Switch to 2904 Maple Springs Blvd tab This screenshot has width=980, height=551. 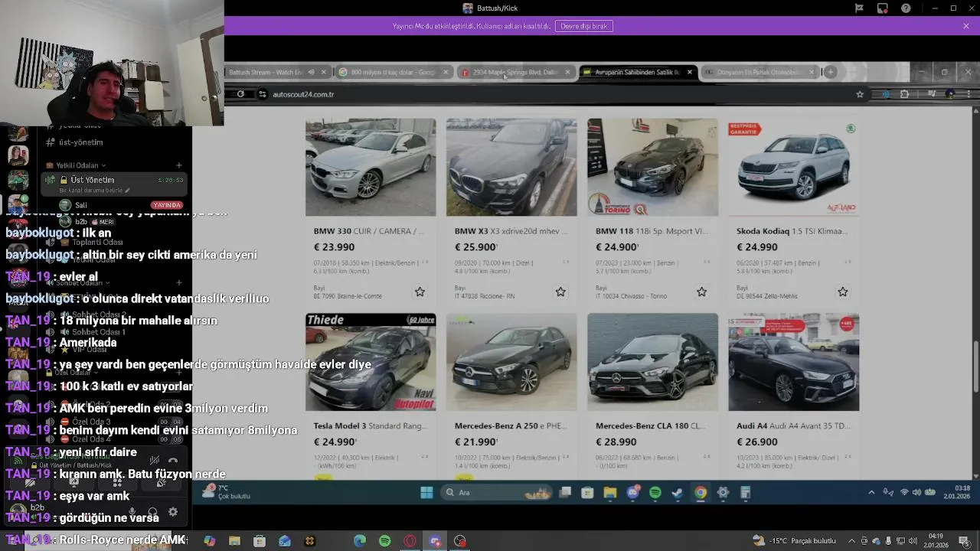(515, 72)
